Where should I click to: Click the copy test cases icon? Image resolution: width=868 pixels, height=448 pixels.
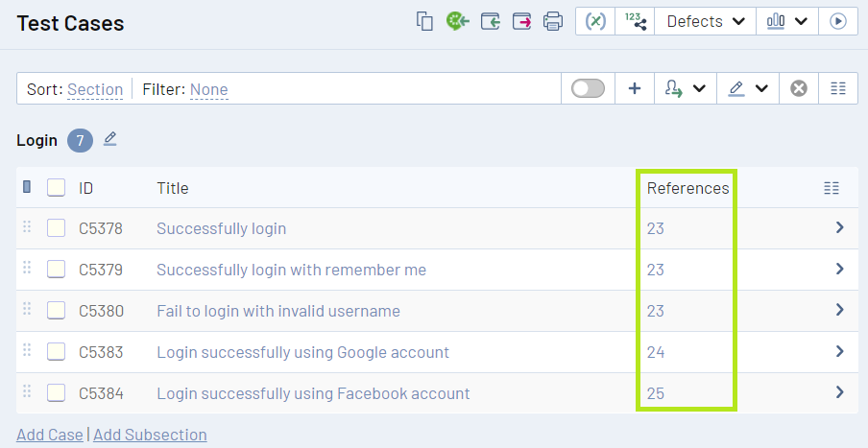(x=424, y=21)
